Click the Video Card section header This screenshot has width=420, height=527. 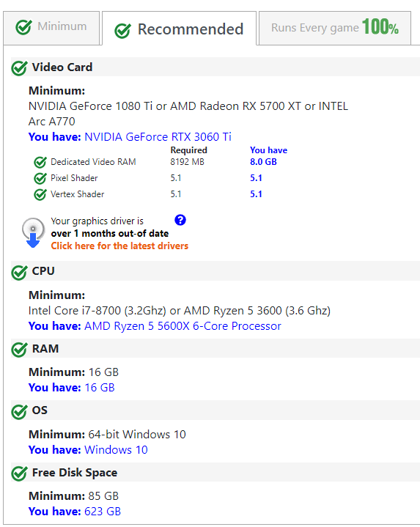coord(215,67)
